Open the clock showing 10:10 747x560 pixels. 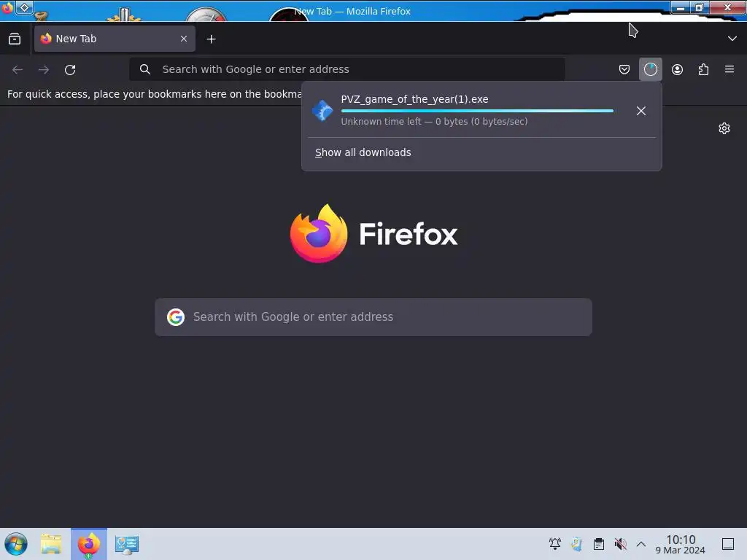coord(681,544)
